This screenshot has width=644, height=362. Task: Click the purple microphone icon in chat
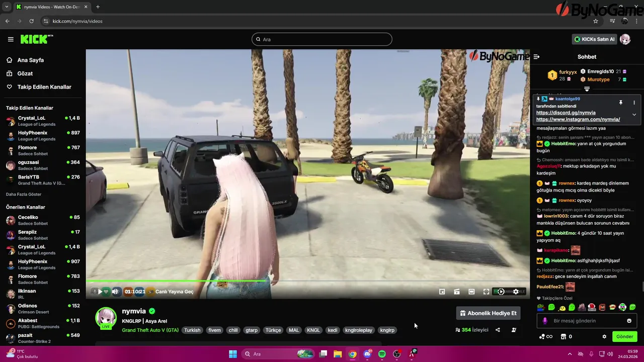click(544, 321)
